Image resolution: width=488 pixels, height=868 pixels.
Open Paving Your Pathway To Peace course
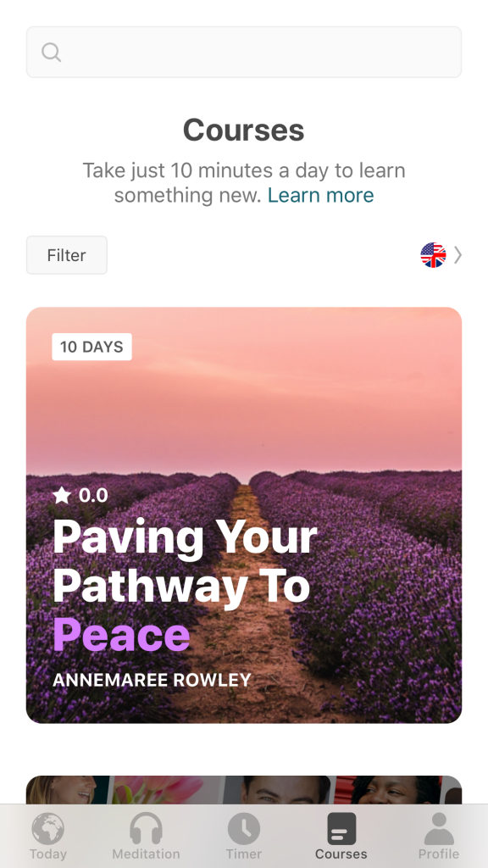click(x=244, y=515)
